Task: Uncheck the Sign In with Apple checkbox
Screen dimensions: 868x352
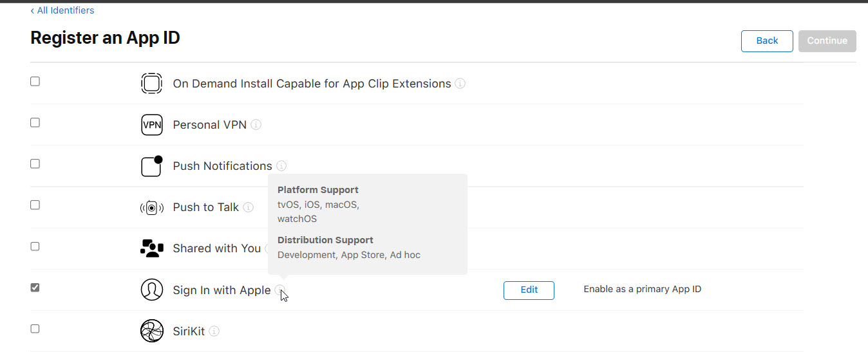Action: click(35, 287)
